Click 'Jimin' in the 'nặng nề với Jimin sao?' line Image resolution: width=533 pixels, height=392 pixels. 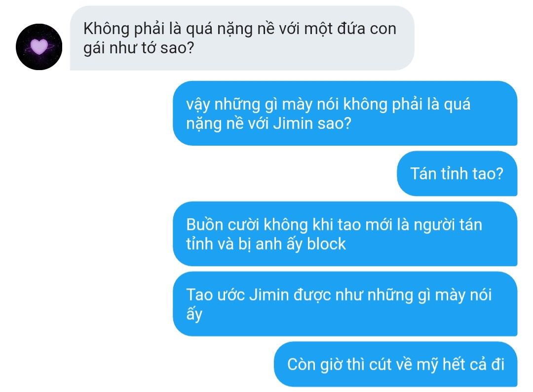tap(293, 123)
